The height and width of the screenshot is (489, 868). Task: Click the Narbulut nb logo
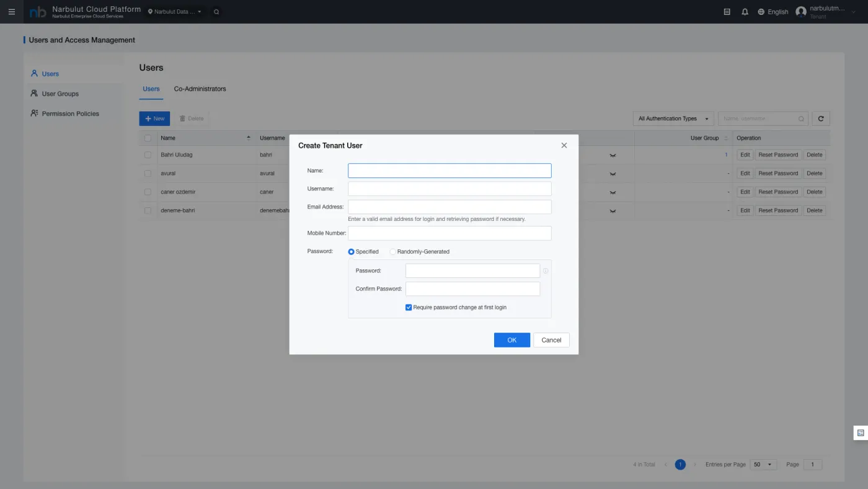point(38,12)
